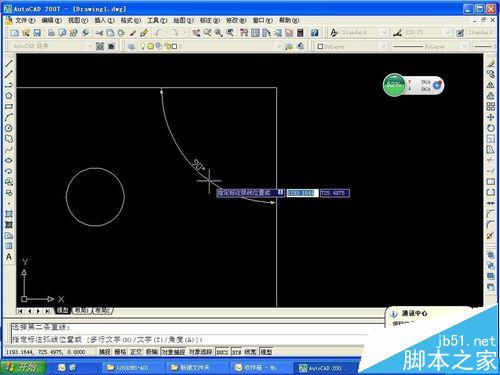Click the Plot (print) icon
The width and height of the screenshot is (500, 375).
click(x=51, y=33)
